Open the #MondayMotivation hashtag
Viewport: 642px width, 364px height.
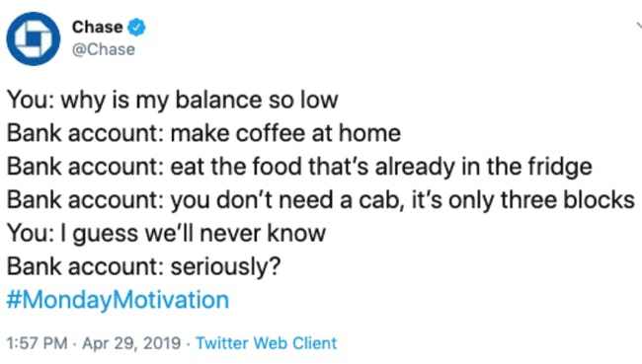pyautogui.click(x=118, y=300)
